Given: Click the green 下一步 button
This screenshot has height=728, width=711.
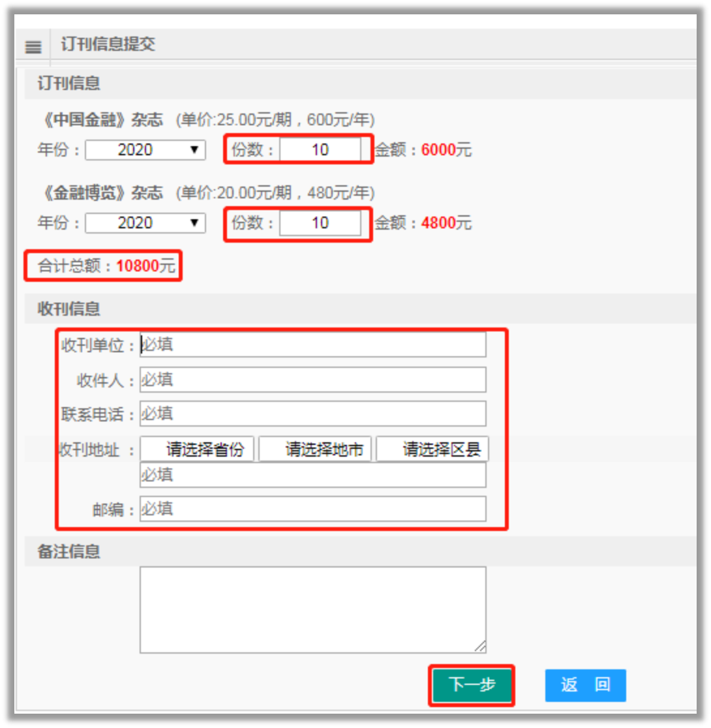Looking at the screenshot, I should (x=472, y=685).
